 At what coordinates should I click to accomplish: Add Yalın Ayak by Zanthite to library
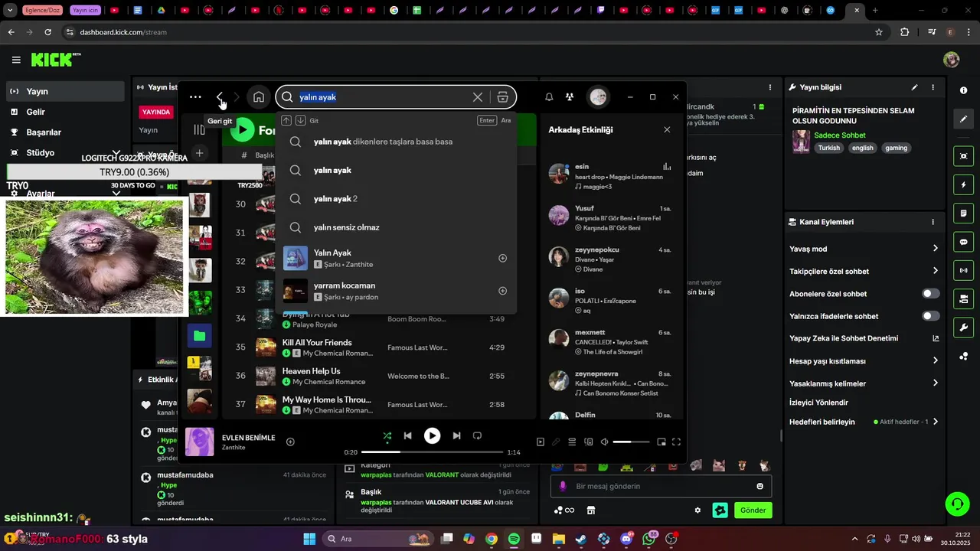pos(503,258)
